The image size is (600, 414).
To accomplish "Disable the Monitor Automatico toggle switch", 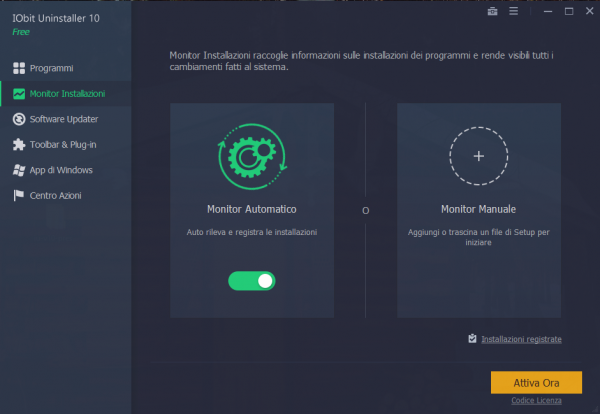I will (x=251, y=281).
